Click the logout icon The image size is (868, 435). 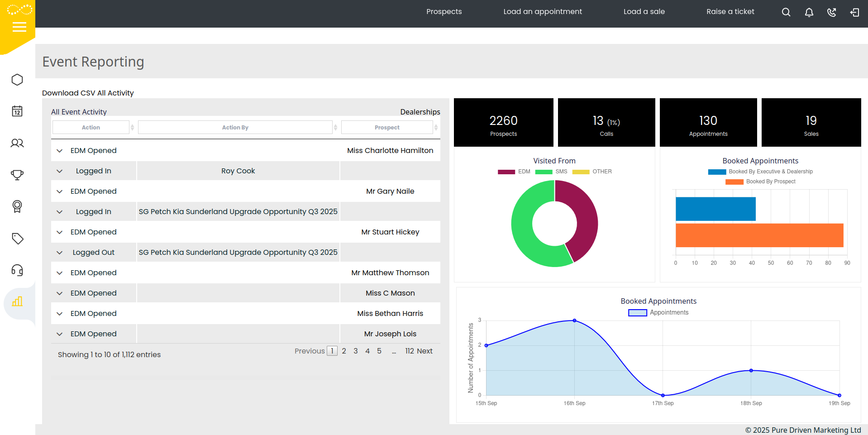click(854, 12)
